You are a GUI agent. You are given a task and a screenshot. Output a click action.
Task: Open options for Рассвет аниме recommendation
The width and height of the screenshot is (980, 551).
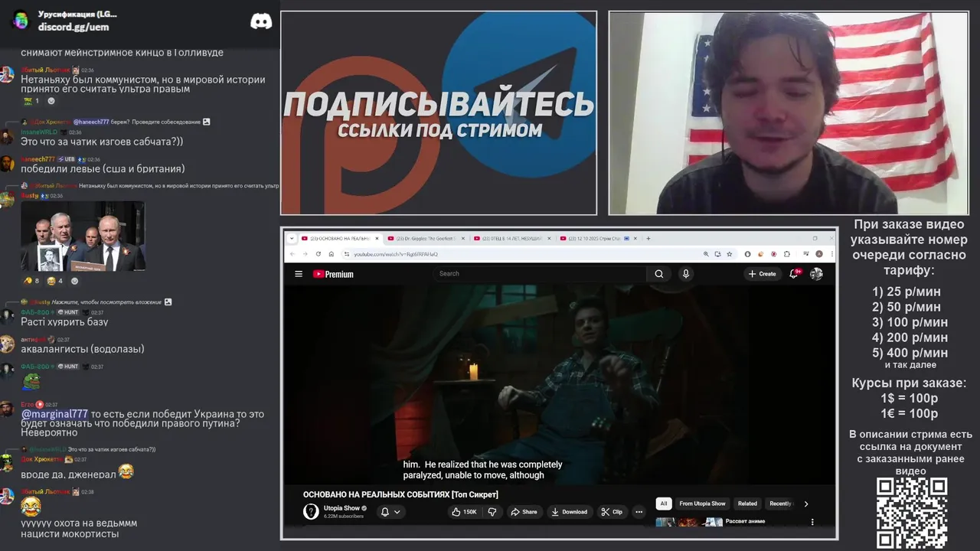click(x=812, y=522)
